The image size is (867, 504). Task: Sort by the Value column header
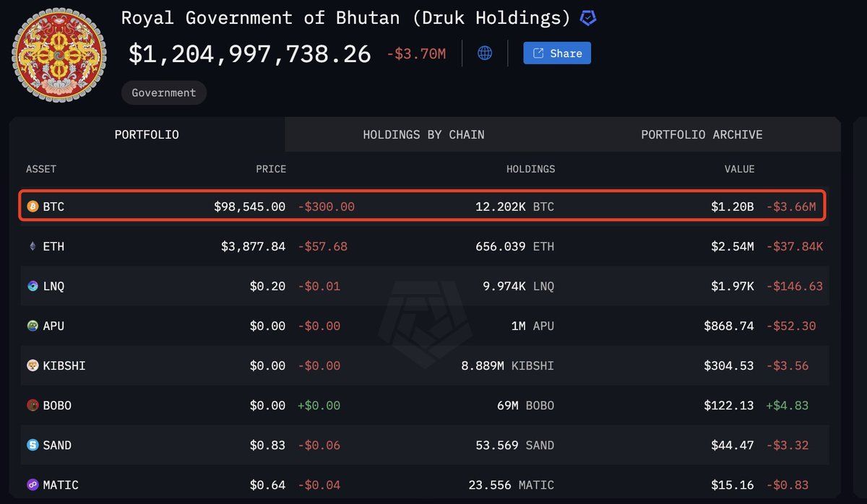coord(740,169)
